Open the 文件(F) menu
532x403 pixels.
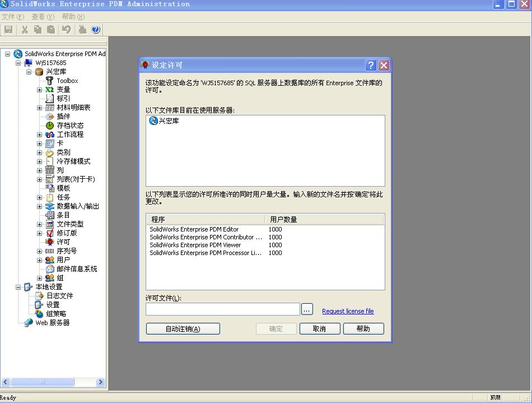tap(13, 17)
